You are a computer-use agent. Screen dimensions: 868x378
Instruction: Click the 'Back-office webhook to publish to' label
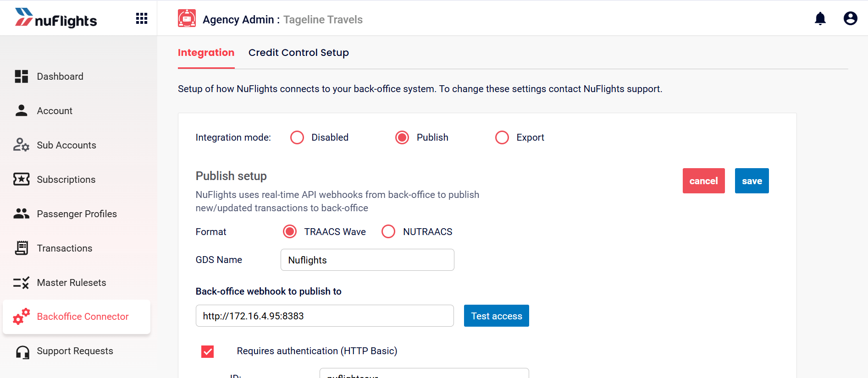click(269, 291)
